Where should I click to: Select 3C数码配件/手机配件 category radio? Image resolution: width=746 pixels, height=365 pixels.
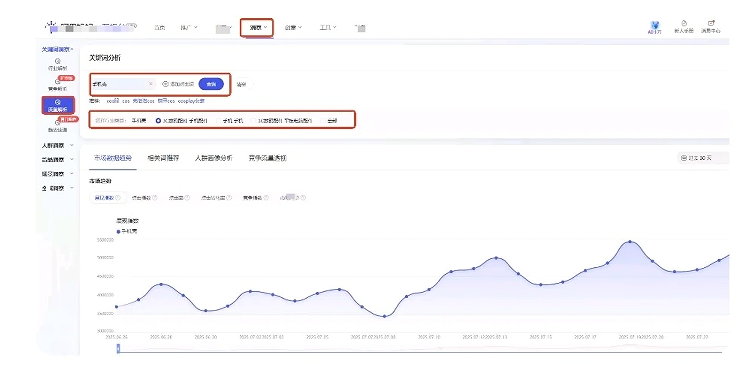158,121
